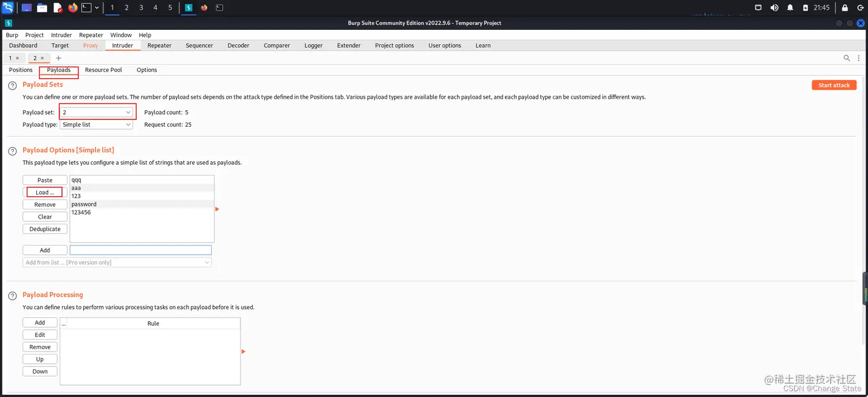Open the file manager launcher
The image size is (868, 397).
point(42,7)
